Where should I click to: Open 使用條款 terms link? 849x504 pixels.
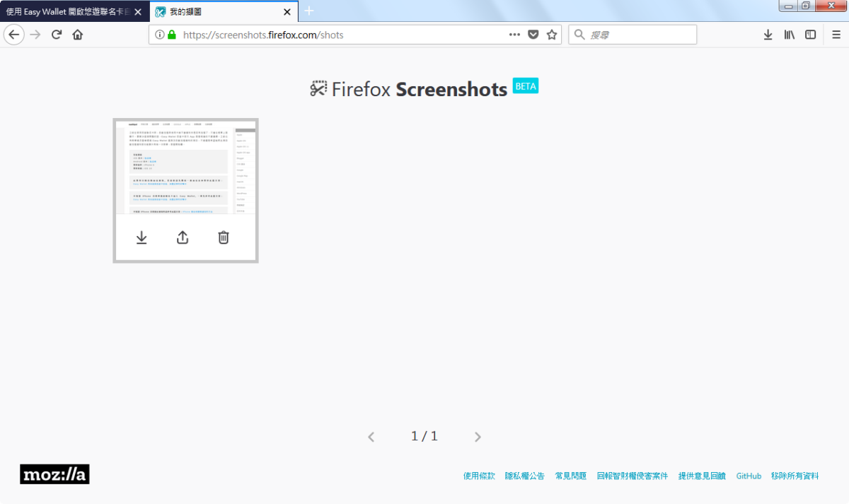pyautogui.click(x=479, y=476)
